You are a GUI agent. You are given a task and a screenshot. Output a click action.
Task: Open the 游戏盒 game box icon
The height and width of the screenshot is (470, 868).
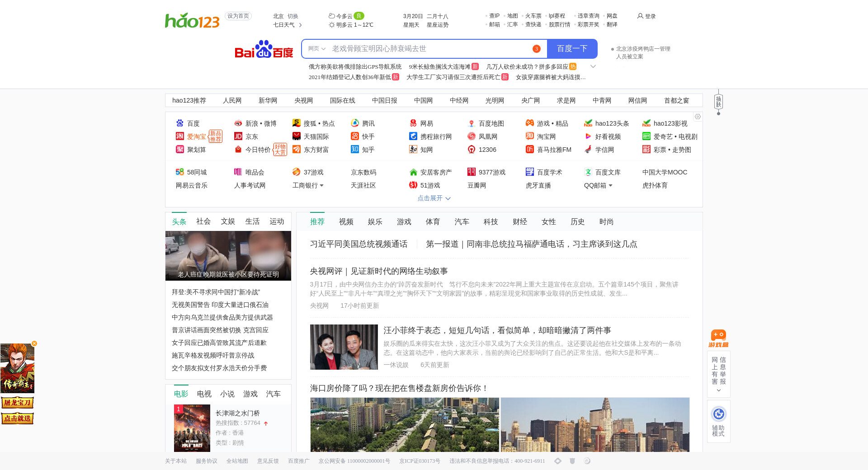click(x=718, y=338)
